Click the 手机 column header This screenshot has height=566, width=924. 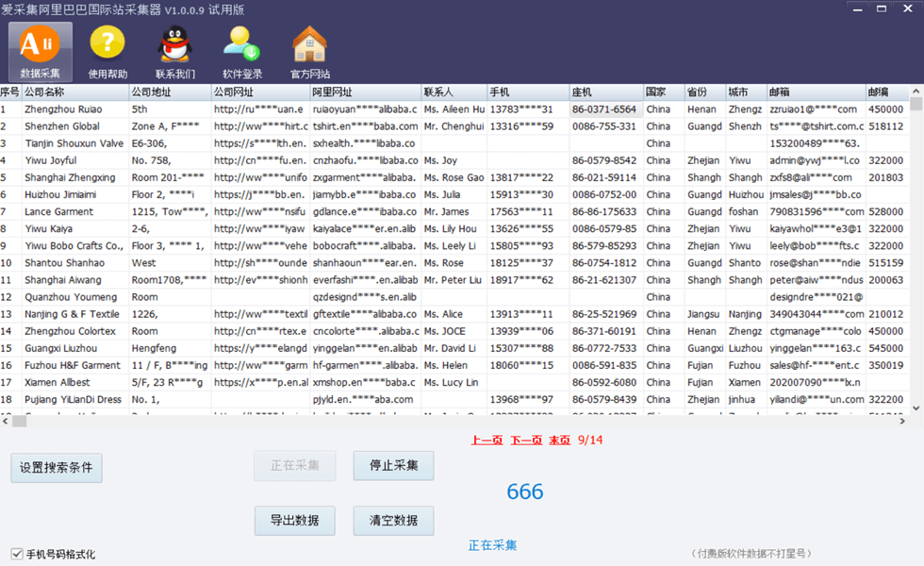tap(529, 92)
